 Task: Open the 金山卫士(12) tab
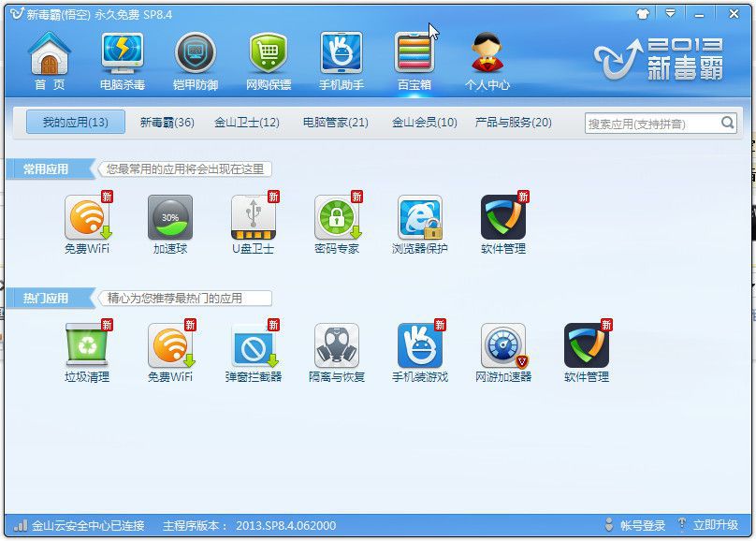(247, 123)
